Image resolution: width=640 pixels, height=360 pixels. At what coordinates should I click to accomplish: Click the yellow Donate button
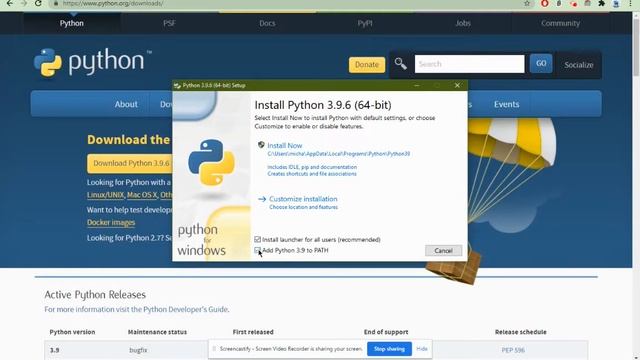click(x=367, y=64)
